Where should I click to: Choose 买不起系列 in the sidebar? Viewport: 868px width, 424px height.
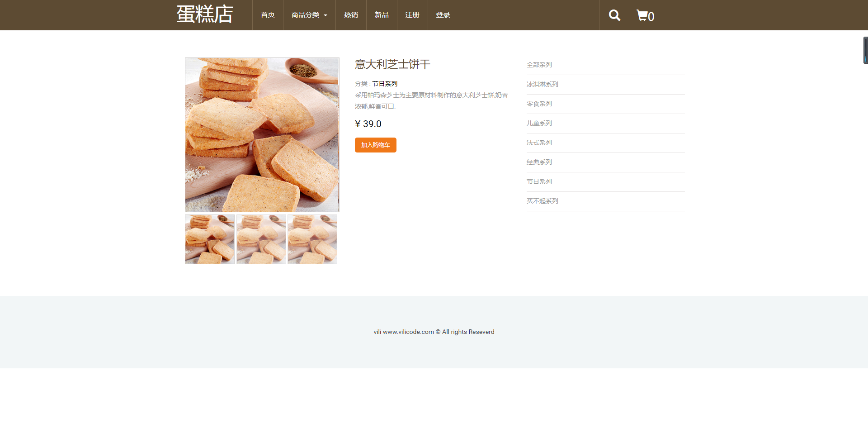(542, 201)
